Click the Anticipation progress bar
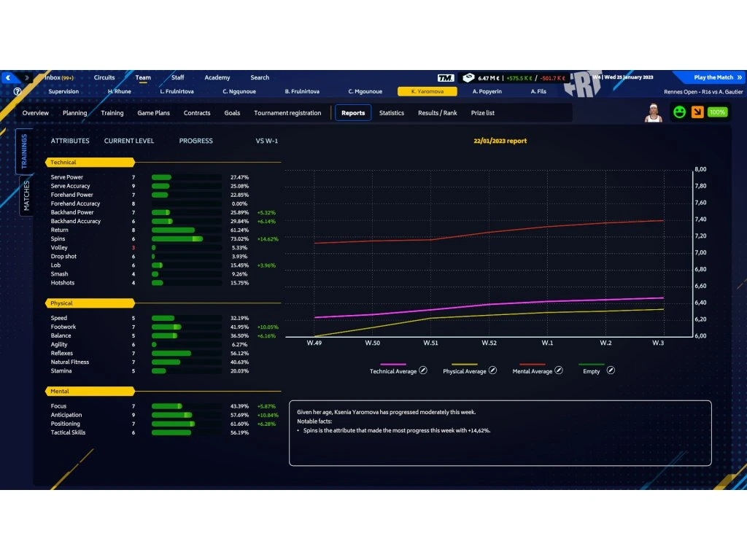Screen dimensions: 747x560 [186, 415]
